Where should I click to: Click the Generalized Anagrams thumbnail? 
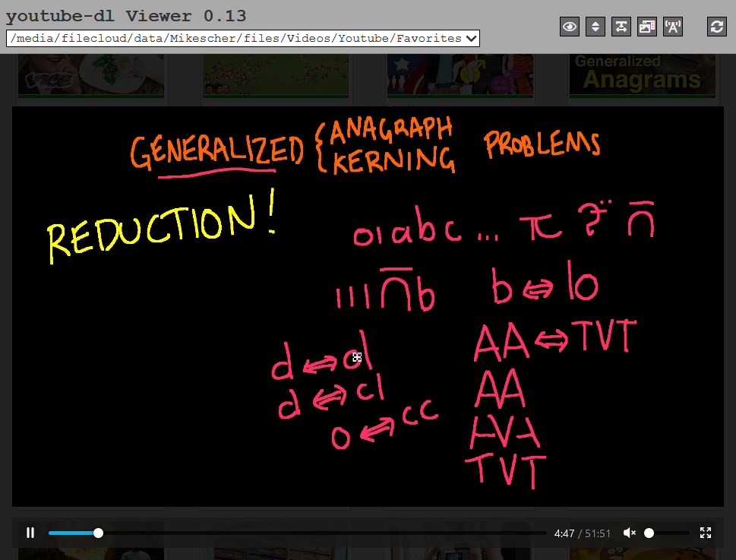click(642, 75)
